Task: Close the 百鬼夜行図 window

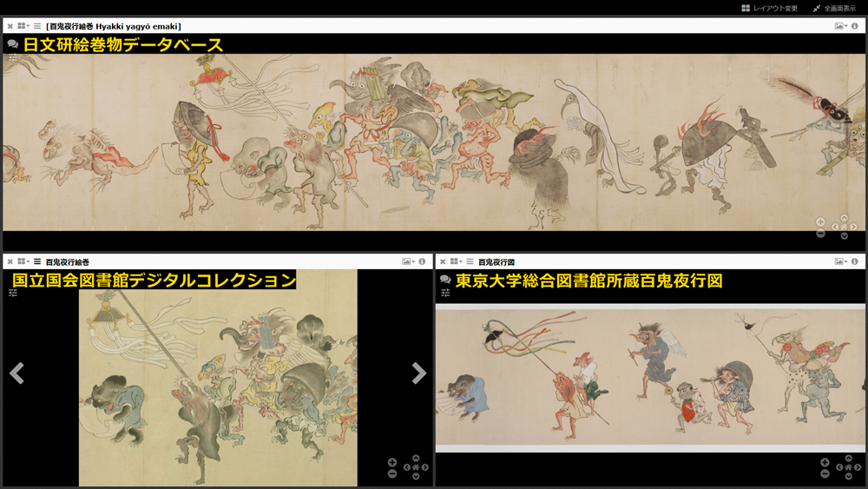Action: pyautogui.click(x=443, y=261)
